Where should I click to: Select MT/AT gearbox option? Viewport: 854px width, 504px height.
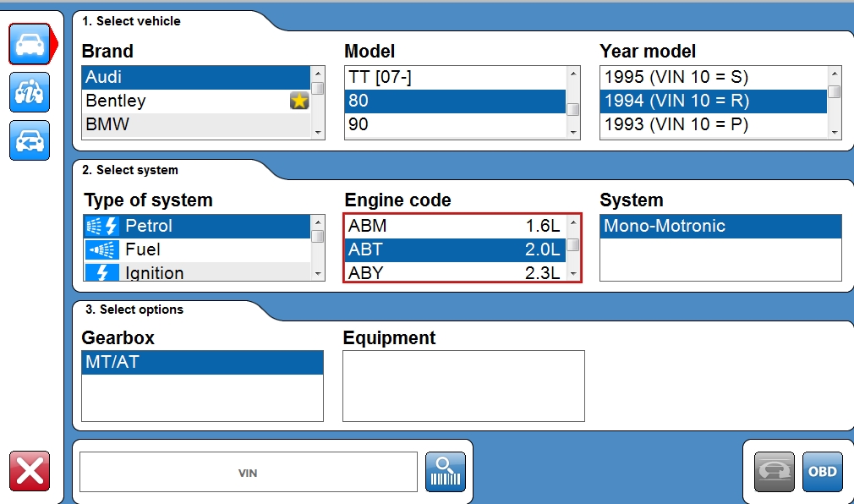202,362
